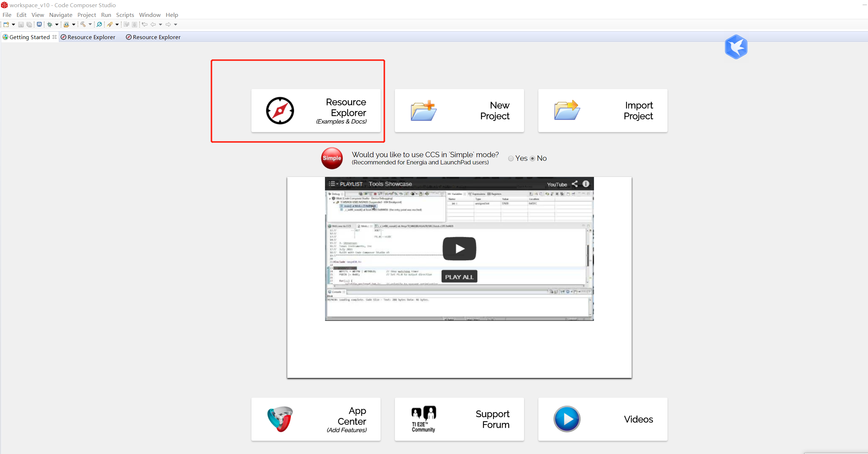Select No for Simple mode

pyautogui.click(x=532, y=159)
